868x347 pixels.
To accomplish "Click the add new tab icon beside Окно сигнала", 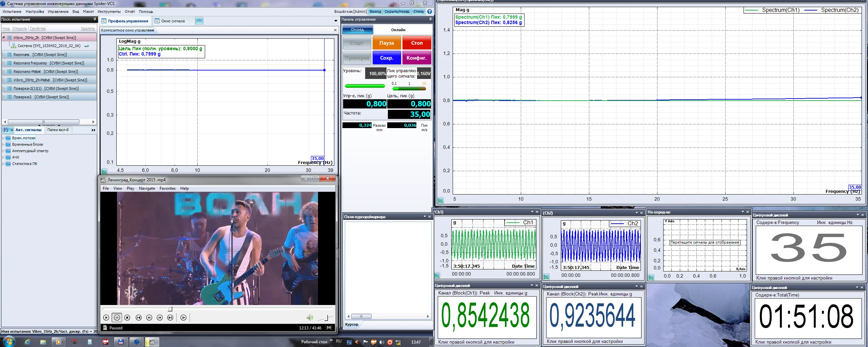I will tap(199, 21).
